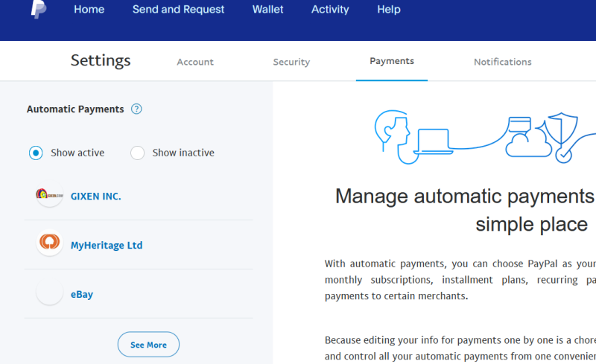596x364 pixels.
Task: Select the Show inactive radio button
Action: coord(137,153)
